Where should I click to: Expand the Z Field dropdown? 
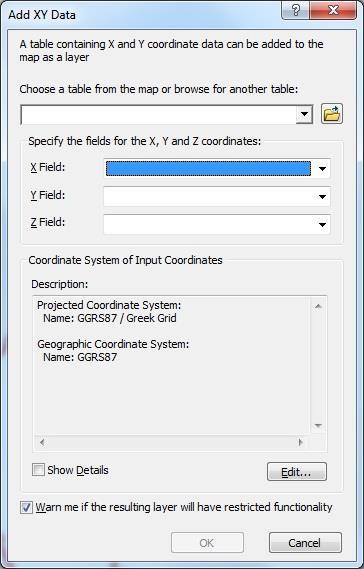[322, 225]
